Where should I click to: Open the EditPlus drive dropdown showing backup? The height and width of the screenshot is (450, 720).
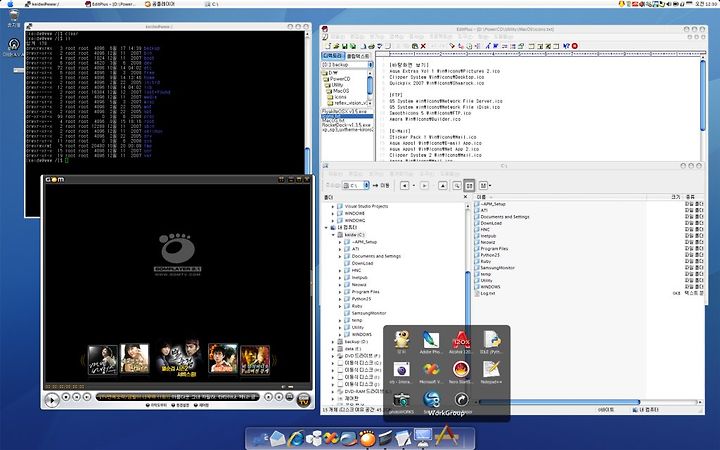click(347, 65)
